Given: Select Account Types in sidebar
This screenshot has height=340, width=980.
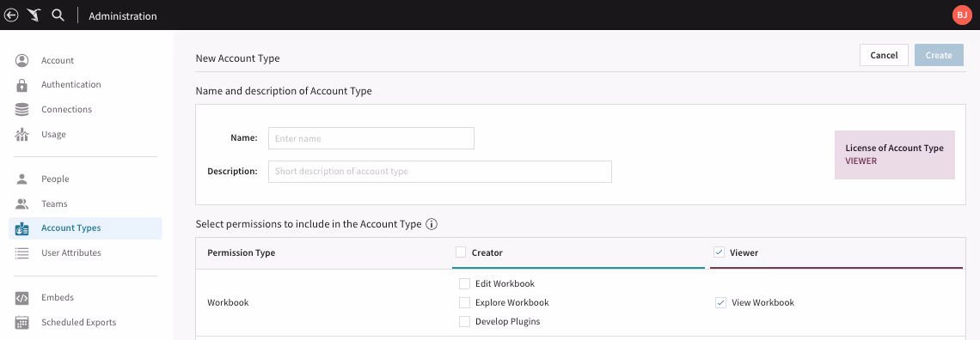Looking at the screenshot, I should (86, 228).
